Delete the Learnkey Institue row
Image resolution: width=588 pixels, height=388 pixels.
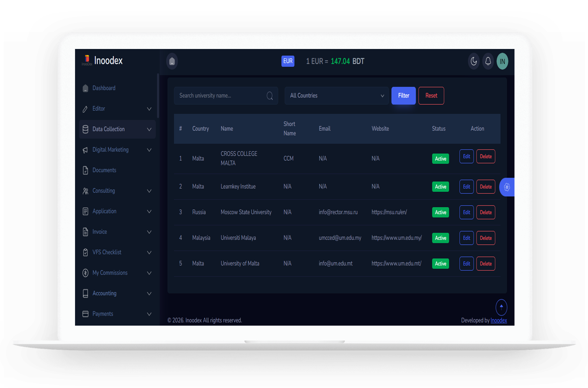click(x=486, y=187)
